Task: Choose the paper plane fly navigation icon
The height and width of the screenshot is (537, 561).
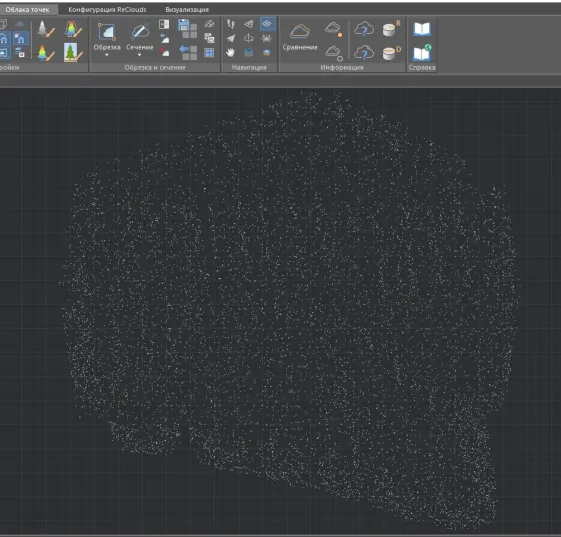Action: click(x=231, y=38)
